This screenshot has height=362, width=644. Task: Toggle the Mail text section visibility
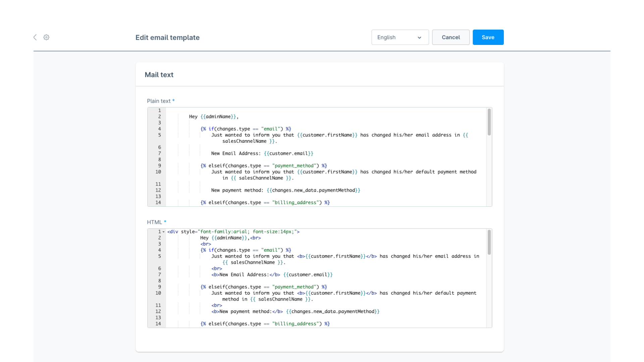click(x=159, y=75)
